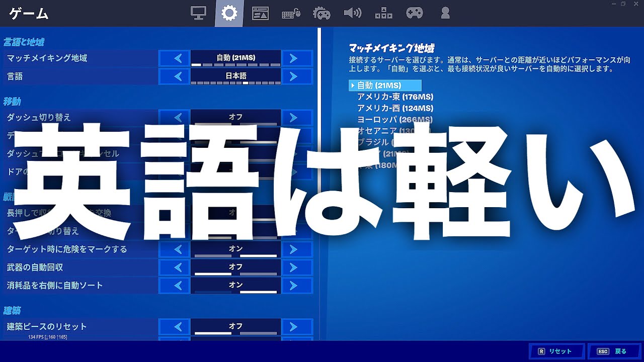The image size is (644, 362).
Task: Open the Audio speaker settings tab
Action: point(352,14)
